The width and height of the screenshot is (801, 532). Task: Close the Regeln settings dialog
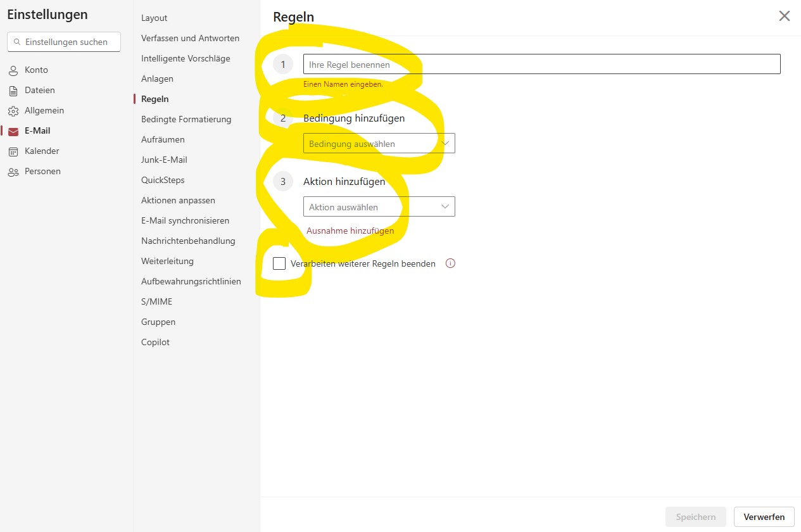(x=784, y=16)
